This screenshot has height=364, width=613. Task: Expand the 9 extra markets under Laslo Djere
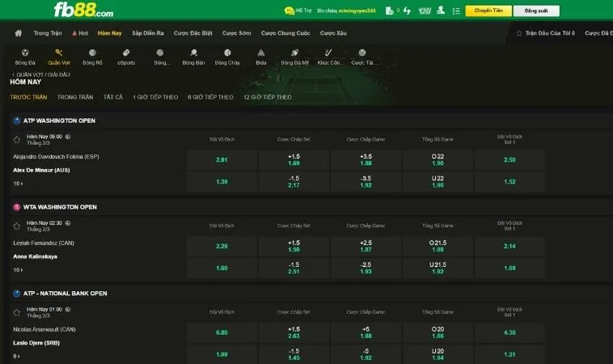(17, 356)
